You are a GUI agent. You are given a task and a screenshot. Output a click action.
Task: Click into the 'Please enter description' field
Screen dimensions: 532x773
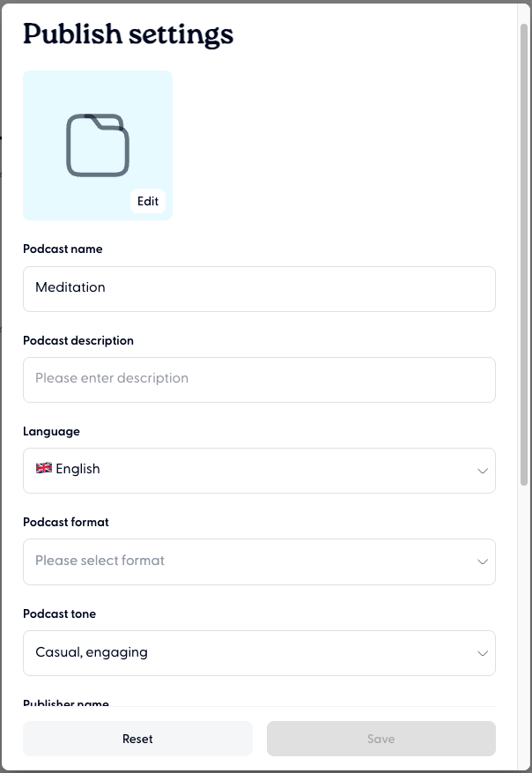click(x=259, y=379)
